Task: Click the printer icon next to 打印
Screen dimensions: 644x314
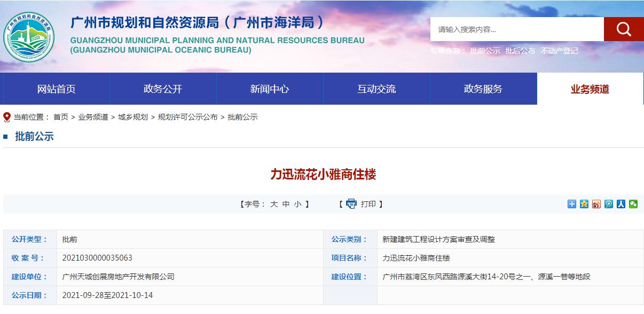Action: click(x=351, y=203)
